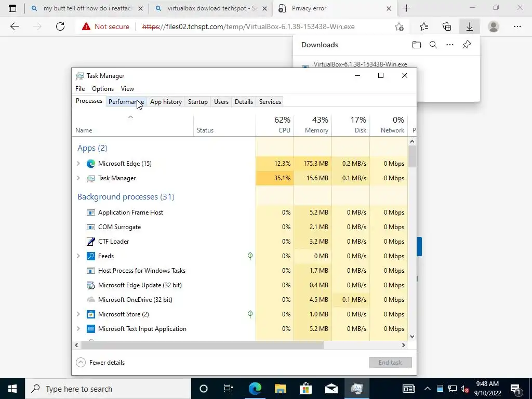
Task: Close the 'my butt fell off' tab
Action: 140,9
